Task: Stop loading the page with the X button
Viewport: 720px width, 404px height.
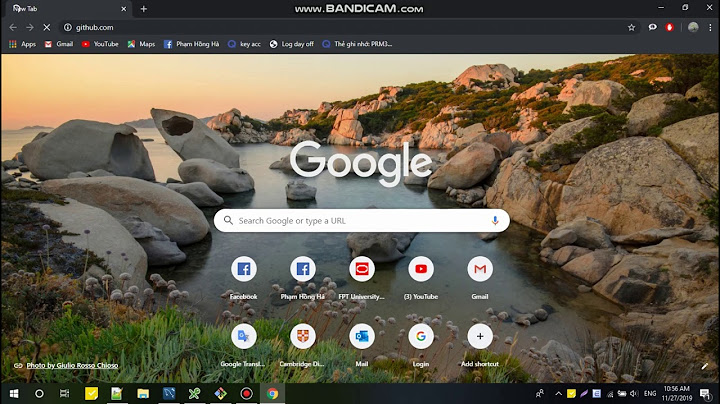Action: 46,28
